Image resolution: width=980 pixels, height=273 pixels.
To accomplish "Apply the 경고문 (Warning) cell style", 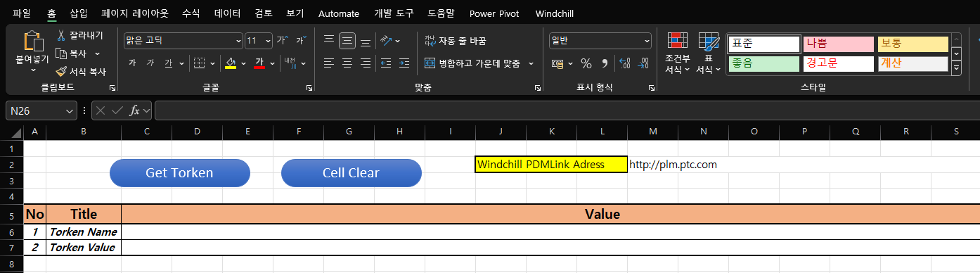I will [x=838, y=63].
